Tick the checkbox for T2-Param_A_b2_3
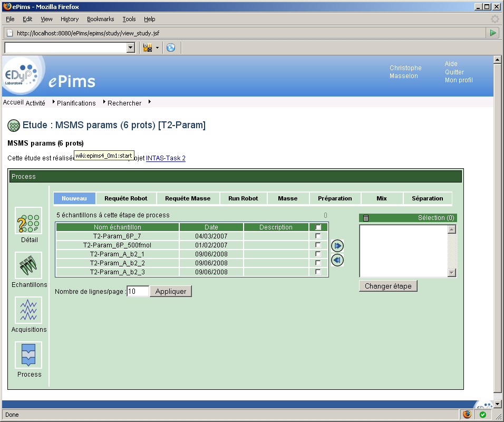 click(318, 272)
